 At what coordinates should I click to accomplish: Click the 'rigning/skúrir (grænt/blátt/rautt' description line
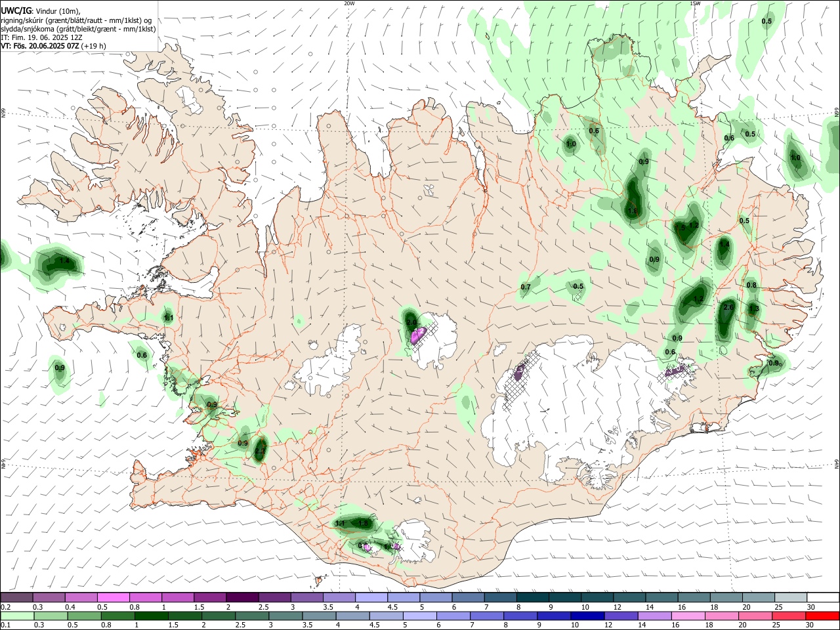[x=76, y=20]
